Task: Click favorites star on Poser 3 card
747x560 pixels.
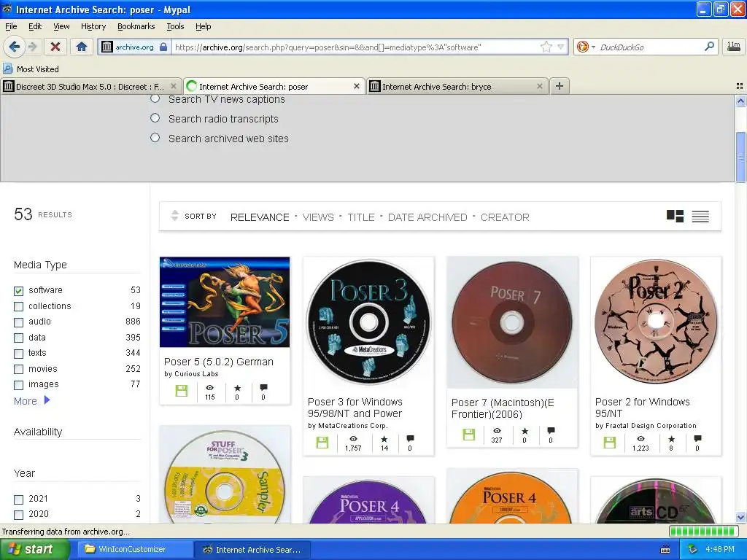Action: (x=384, y=439)
